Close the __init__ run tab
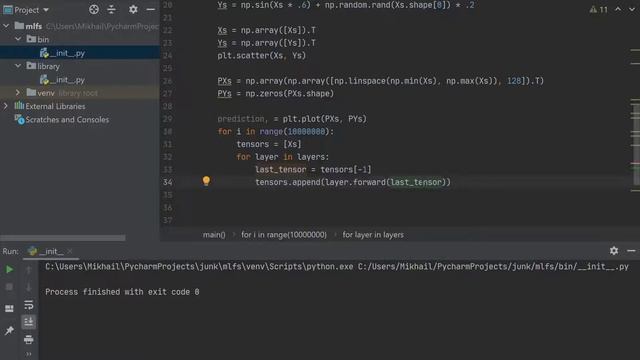Screen dimensions: 640x360 70,251
